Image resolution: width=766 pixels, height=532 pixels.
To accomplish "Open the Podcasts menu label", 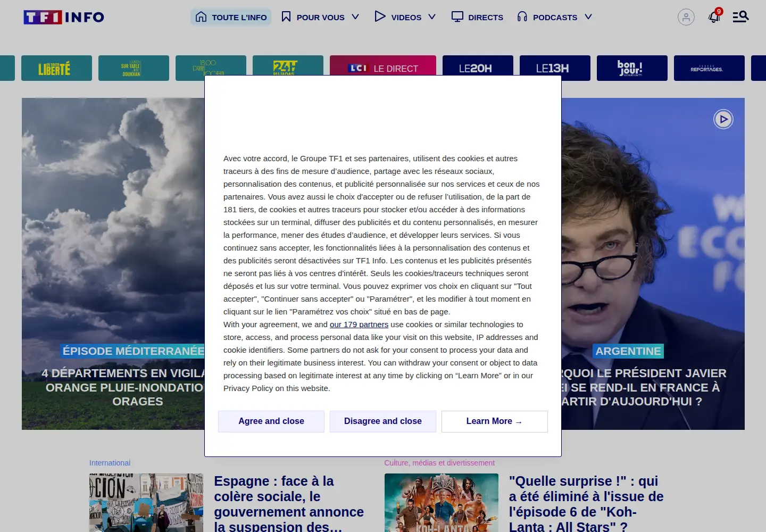I will (555, 18).
